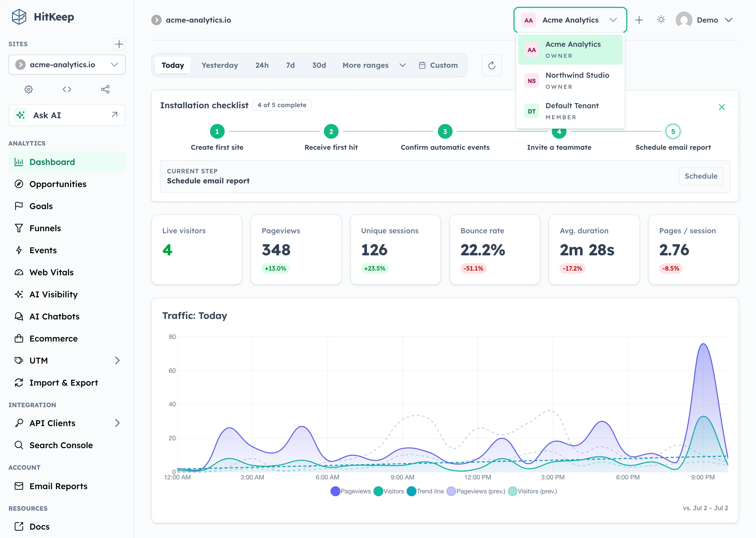Click the HitKeep logo
The width and height of the screenshot is (756, 538).
pos(43,17)
